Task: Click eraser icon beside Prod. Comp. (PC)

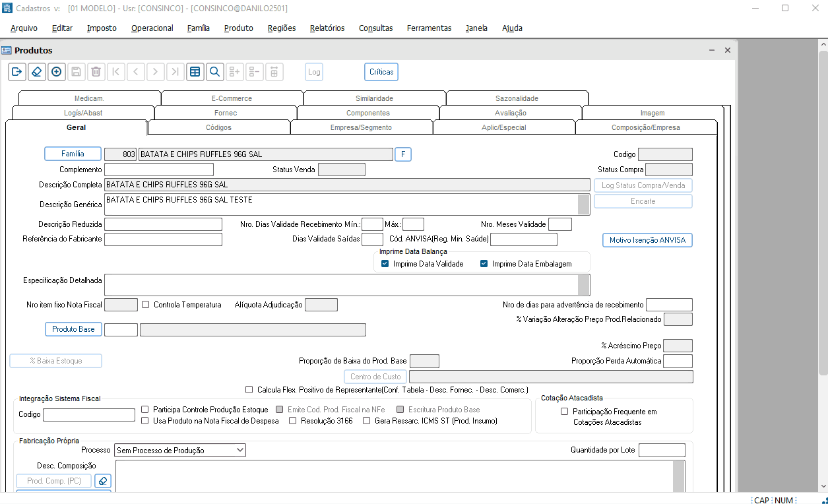Action: pos(103,481)
